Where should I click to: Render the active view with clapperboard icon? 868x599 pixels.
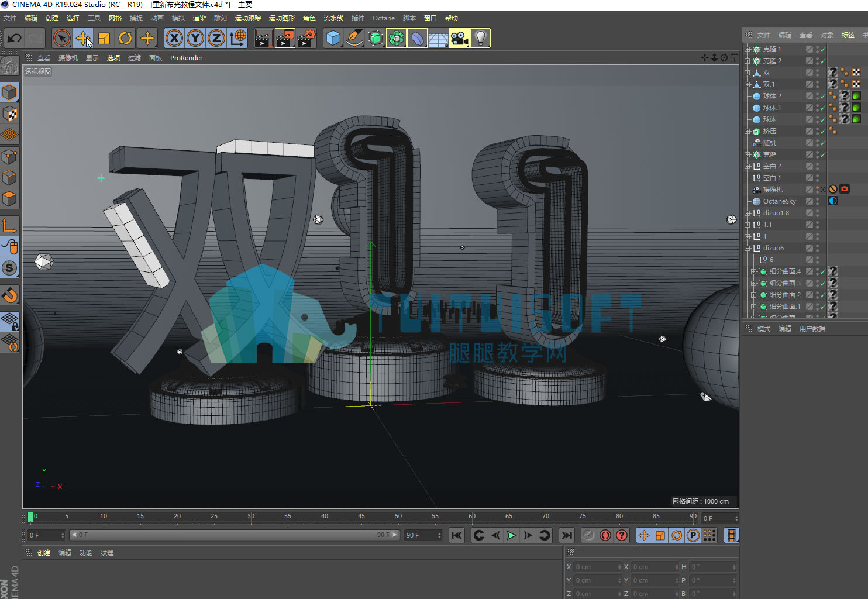263,39
